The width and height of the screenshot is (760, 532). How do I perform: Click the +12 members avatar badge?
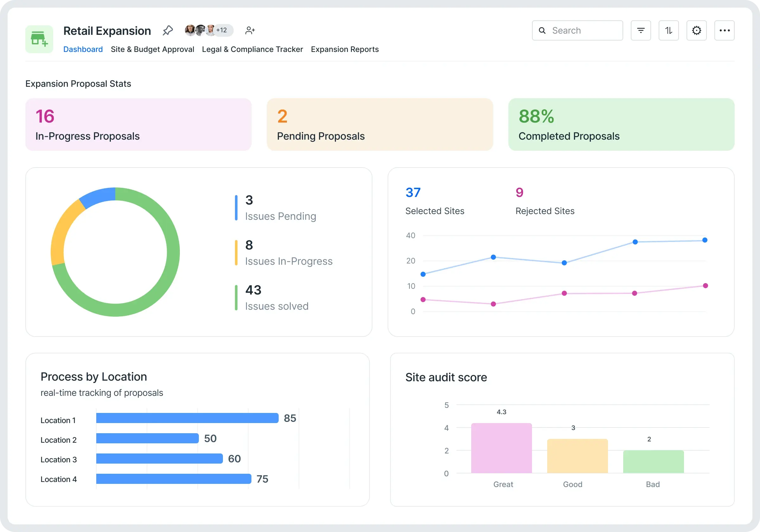(222, 30)
